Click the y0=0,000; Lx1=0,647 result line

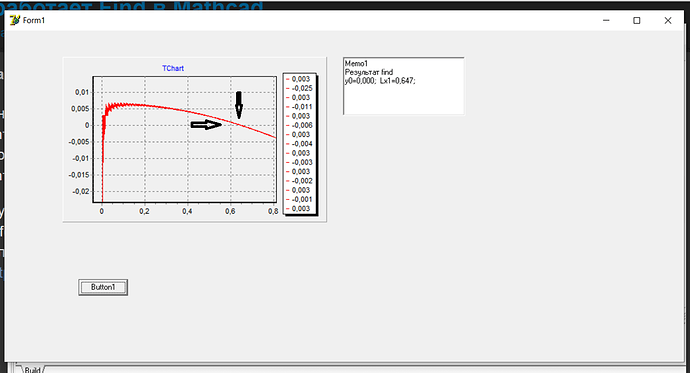(x=380, y=80)
